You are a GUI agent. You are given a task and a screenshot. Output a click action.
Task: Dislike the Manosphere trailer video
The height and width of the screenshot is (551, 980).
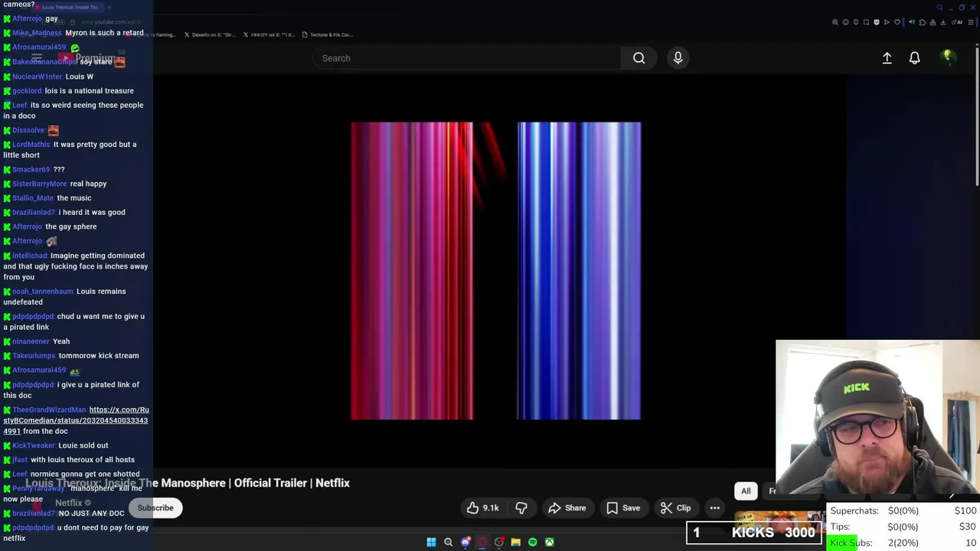[x=521, y=507]
